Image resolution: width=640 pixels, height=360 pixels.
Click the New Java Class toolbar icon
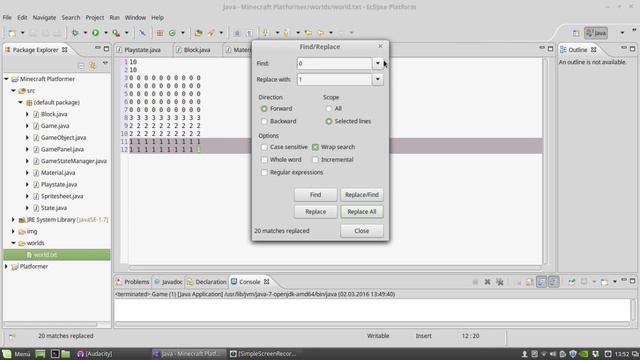pyautogui.click(x=172, y=33)
